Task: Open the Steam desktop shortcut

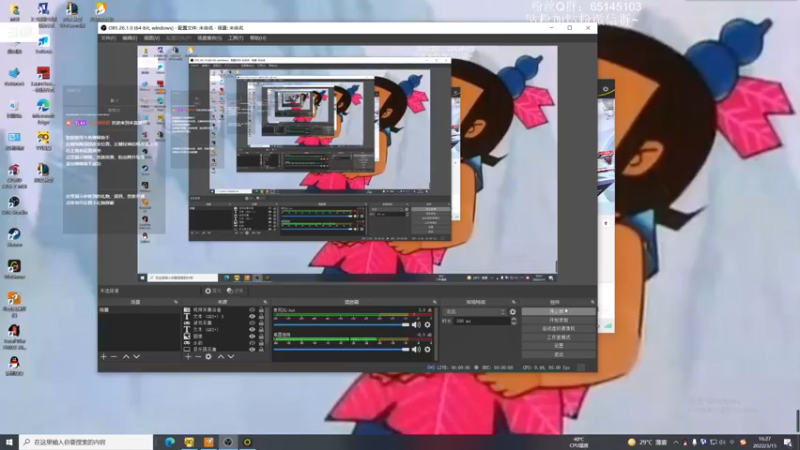Action: click(14, 237)
